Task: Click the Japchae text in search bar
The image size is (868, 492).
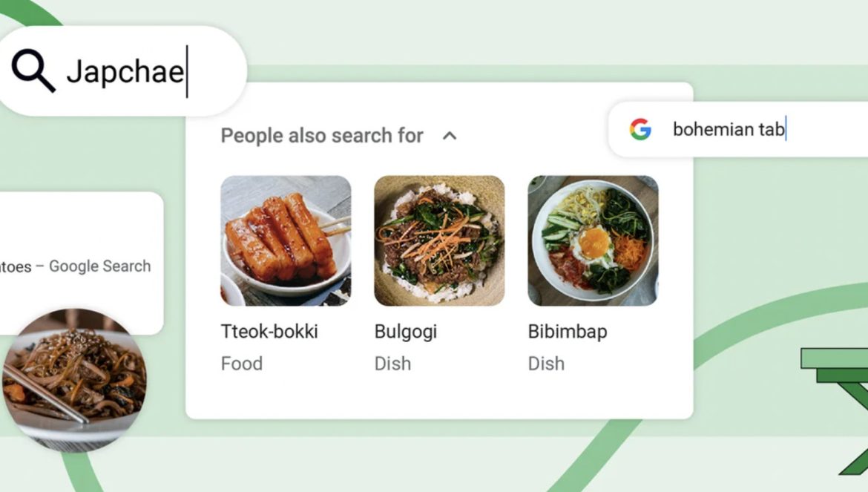Action: (125, 72)
